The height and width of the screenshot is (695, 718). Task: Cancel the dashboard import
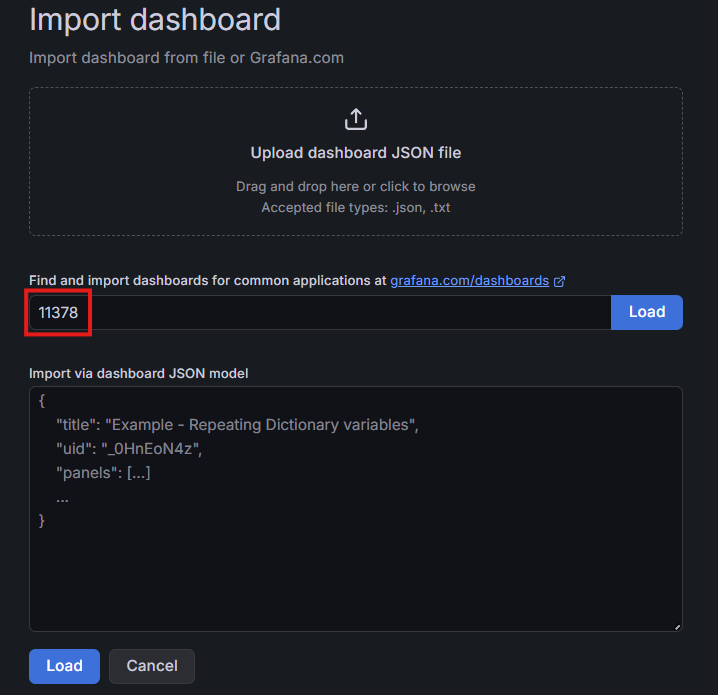152,666
